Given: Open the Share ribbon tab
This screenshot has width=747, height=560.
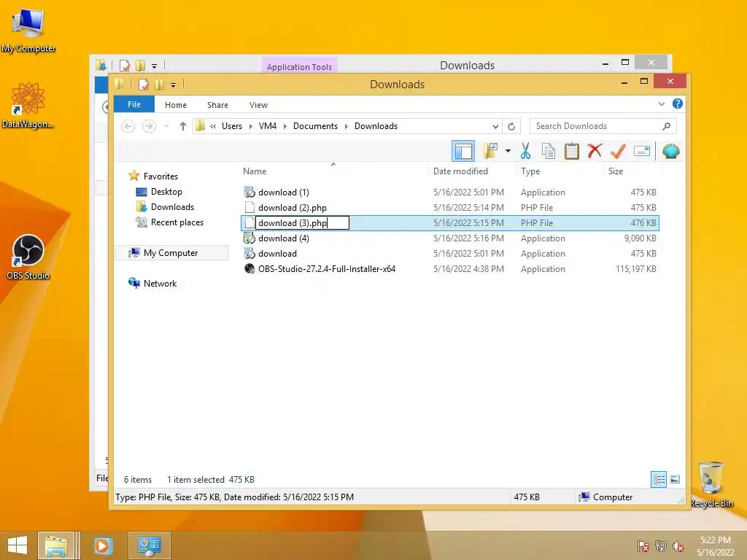Looking at the screenshot, I should pos(217,105).
